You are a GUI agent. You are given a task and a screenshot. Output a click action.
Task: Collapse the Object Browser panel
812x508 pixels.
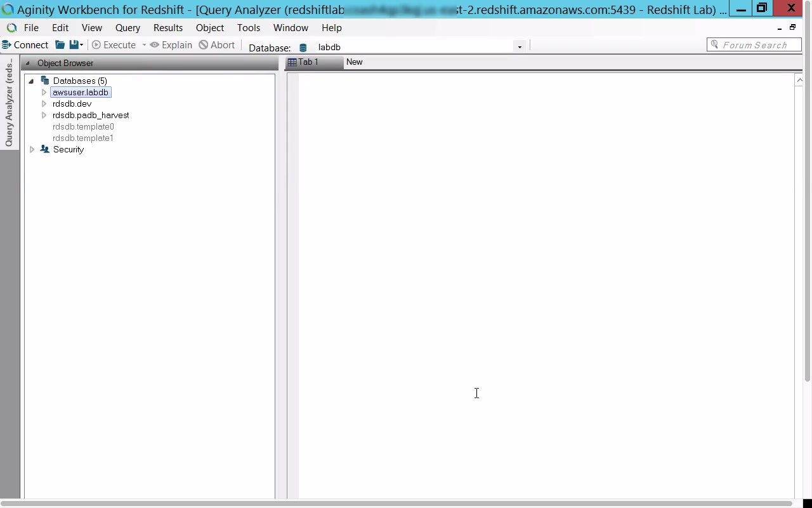[x=27, y=63]
